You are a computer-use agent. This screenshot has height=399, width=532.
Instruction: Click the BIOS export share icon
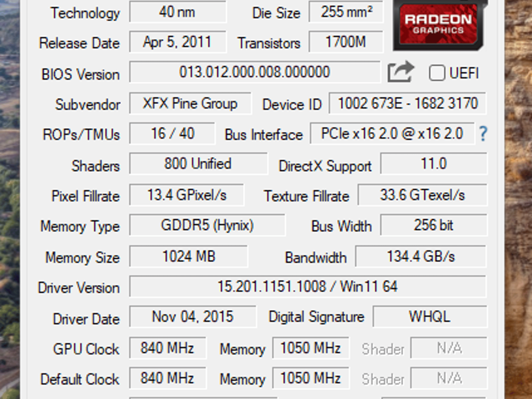[x=401, y=72]
